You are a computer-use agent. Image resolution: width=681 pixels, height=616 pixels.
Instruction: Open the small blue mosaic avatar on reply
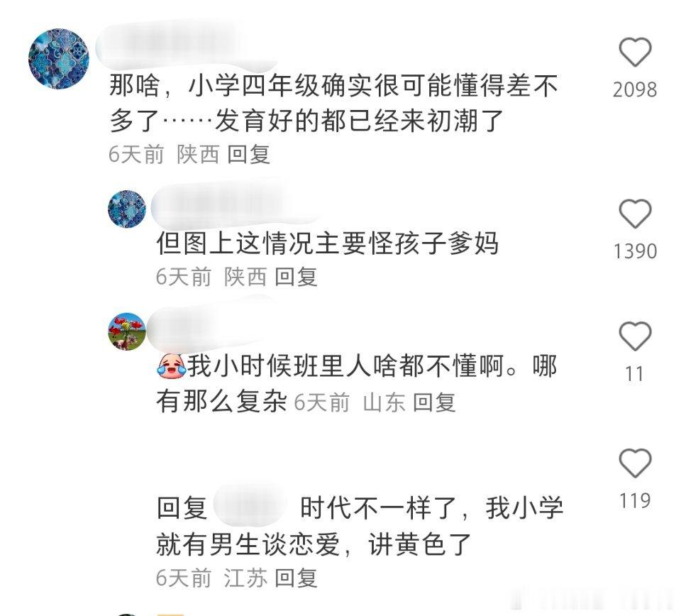coord(127,209)
